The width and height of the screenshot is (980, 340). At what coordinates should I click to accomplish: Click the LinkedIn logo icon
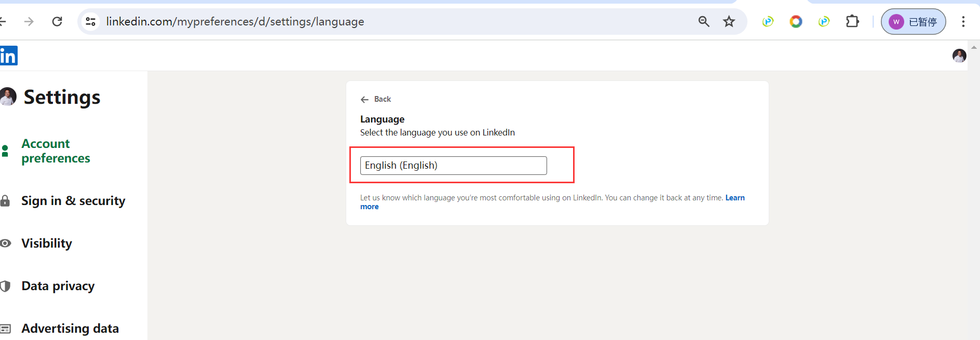pos(8,56)
